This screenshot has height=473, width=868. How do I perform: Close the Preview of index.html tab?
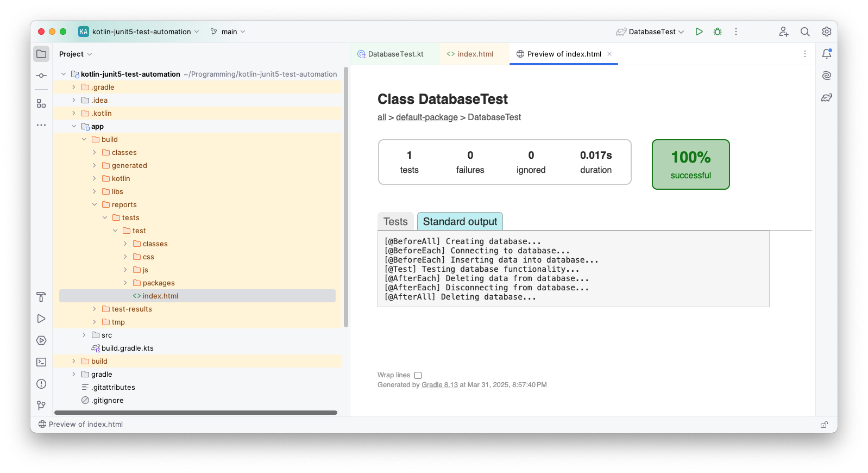pos(609,54)
